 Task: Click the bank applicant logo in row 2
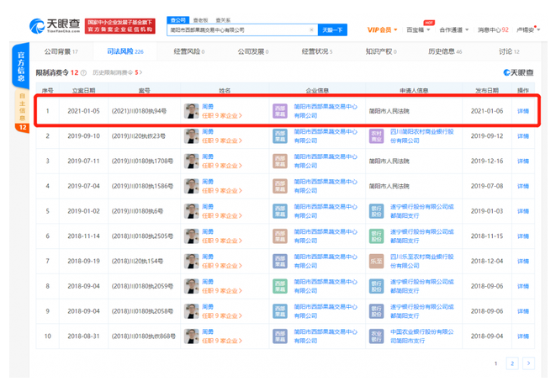(x=376, y=136)
